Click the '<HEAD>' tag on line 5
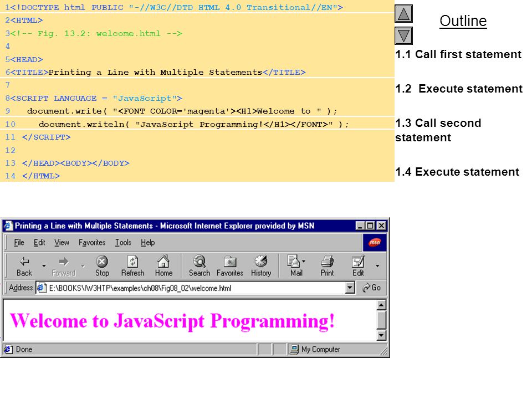This screenshot has height=399, width=532. [x=27, y=59]
